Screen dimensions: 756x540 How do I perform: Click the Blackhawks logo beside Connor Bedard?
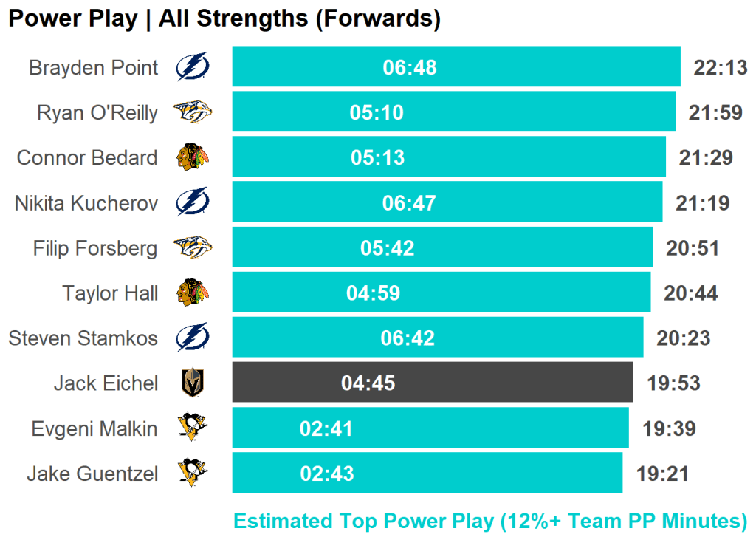(192, 157)
